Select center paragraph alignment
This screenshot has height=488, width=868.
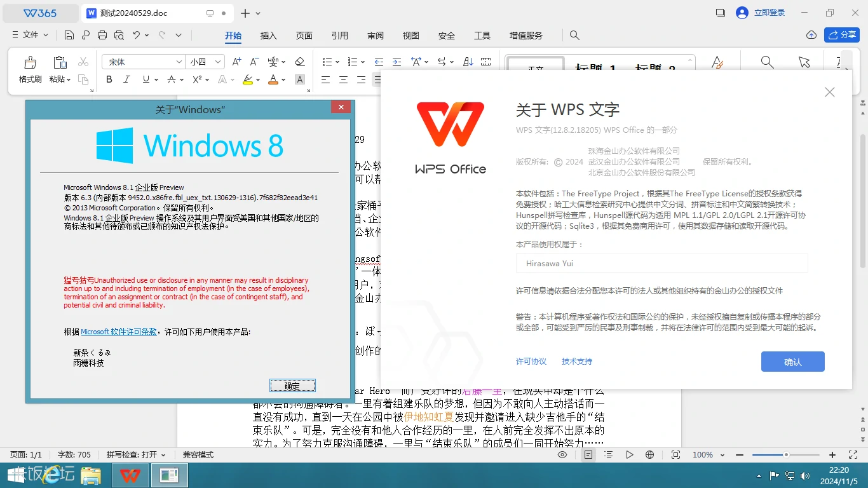click(x=342, y=79)
